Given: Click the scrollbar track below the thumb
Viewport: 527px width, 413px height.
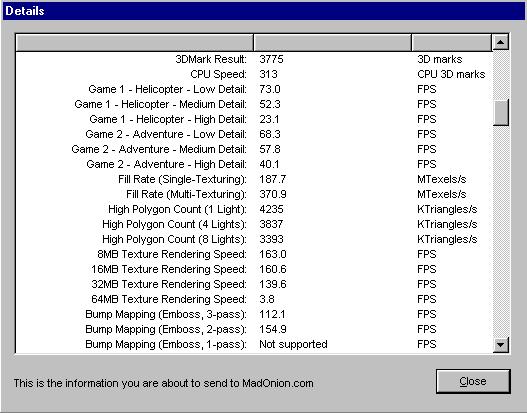Looking at the screenshot, I should point(501,231).
